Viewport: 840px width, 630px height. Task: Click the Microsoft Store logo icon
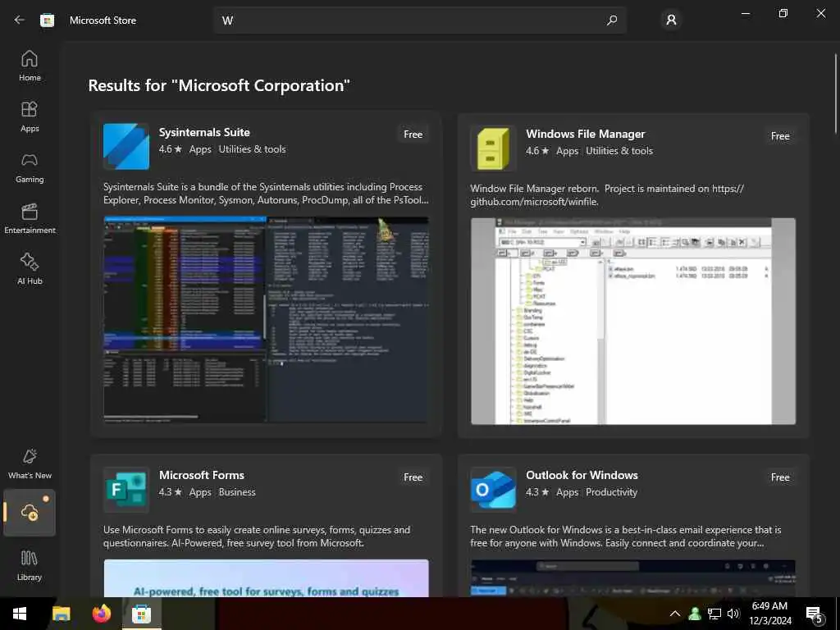coord(47,21)
